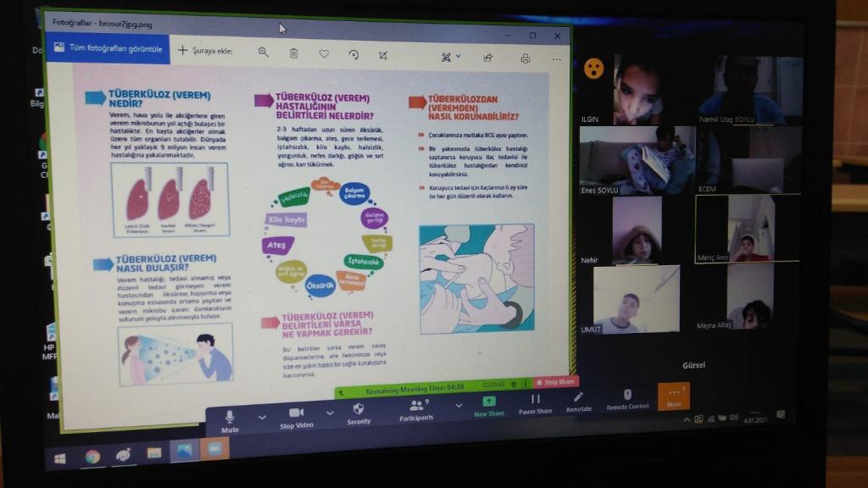Expand dropdown arrow beside edit scissors icon
This screenshot has height=488, width=868.
click(x=459, y=57)
